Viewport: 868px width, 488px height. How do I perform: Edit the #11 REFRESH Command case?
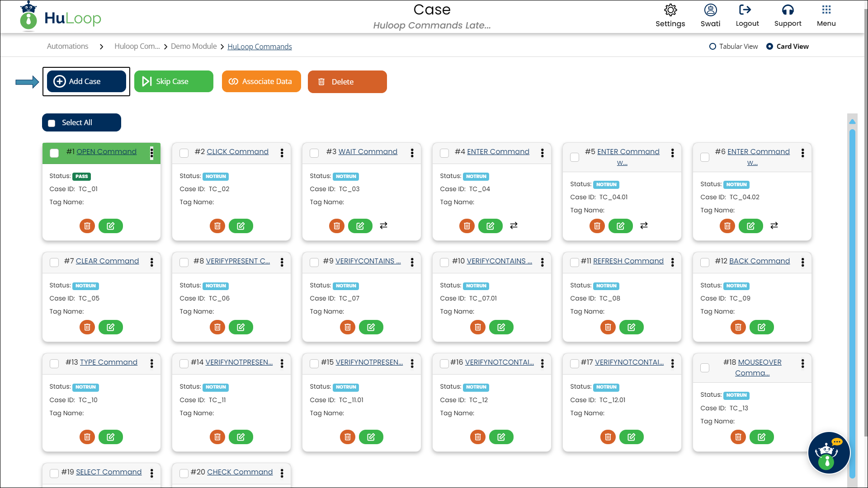coord(632,327)
